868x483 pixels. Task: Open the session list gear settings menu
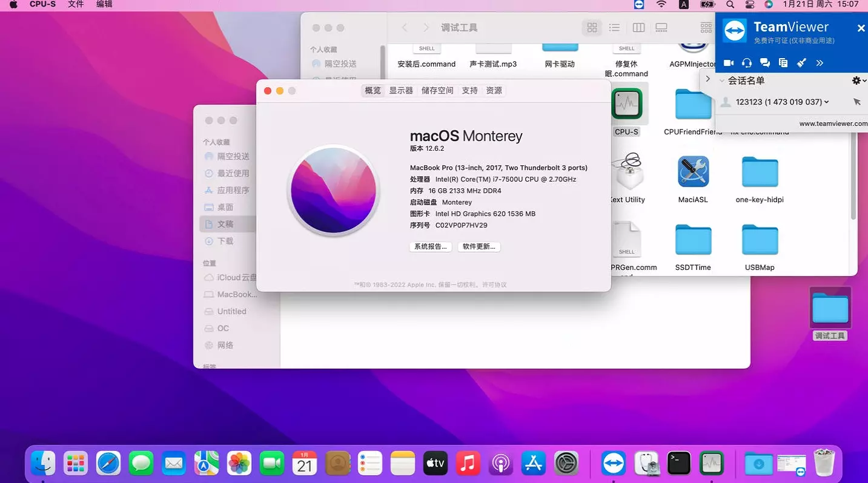856,79
